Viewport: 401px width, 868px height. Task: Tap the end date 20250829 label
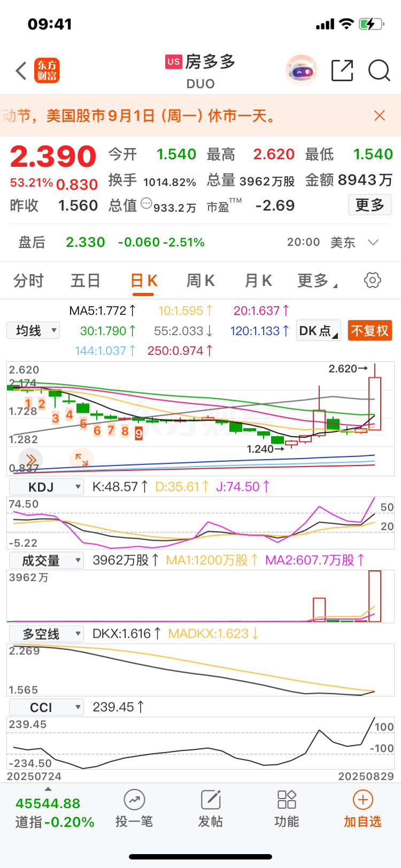tap(366, 776)
